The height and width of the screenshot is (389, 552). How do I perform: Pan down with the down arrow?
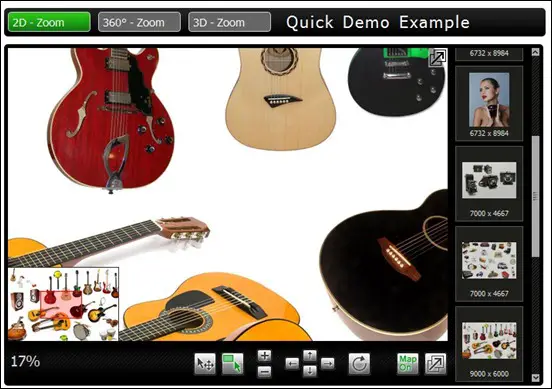[x=310, y=371]
